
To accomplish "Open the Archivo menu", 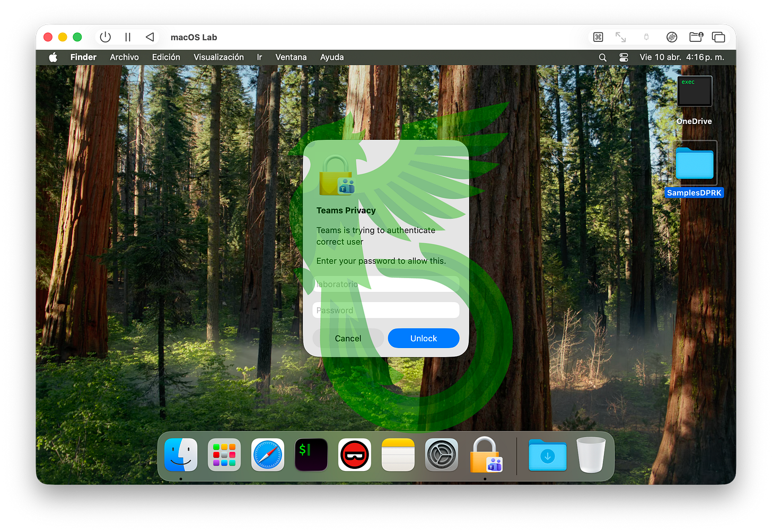I will point(125,57).
